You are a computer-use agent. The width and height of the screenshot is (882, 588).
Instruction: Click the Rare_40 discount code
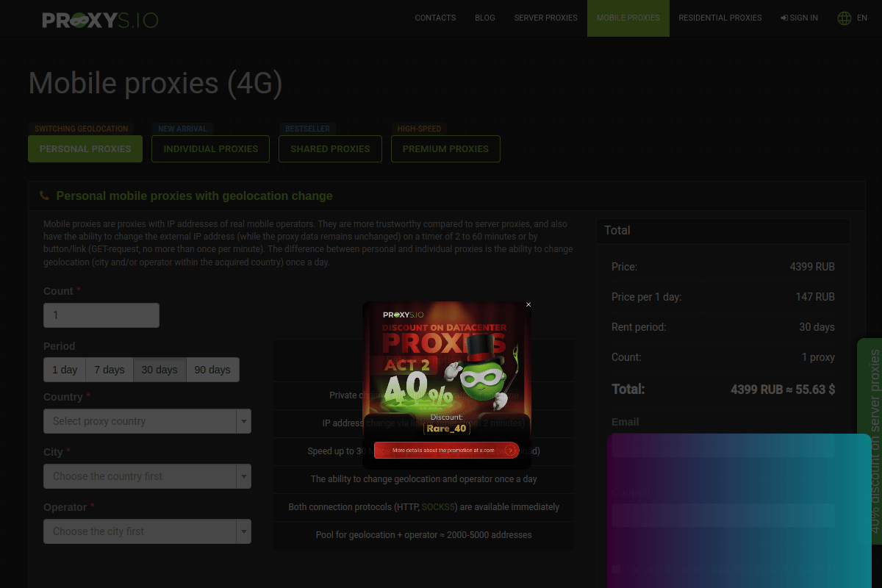pos(447,429)
